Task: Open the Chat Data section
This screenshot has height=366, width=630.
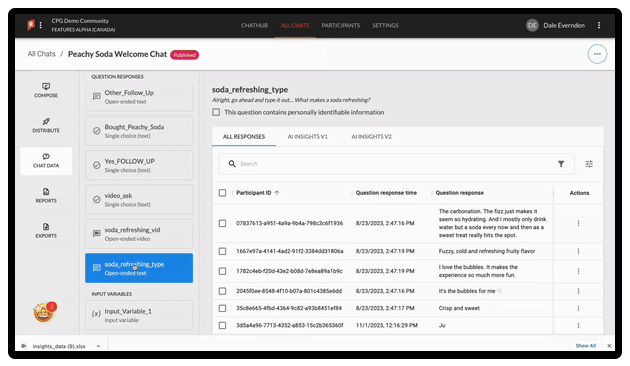Action: click(46, 161)
